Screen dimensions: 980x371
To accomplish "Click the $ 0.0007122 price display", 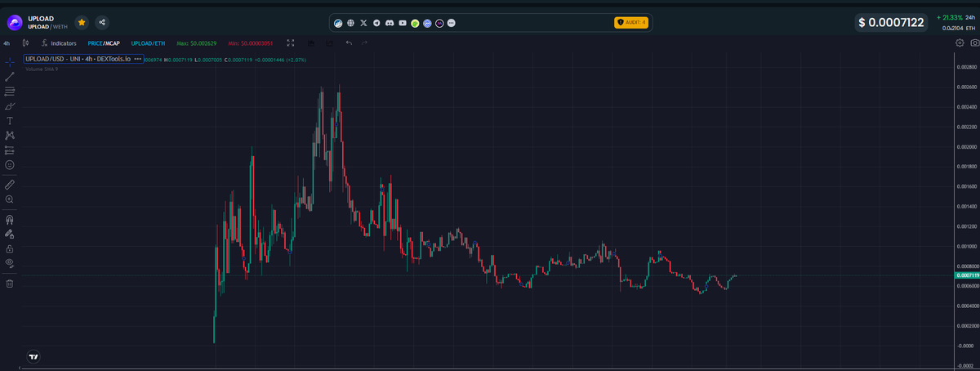I will 892,23.
